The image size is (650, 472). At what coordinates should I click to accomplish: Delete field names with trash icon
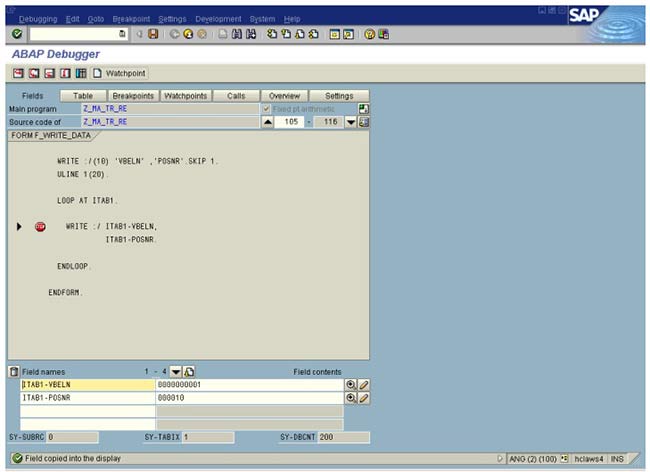click(14, 371)
